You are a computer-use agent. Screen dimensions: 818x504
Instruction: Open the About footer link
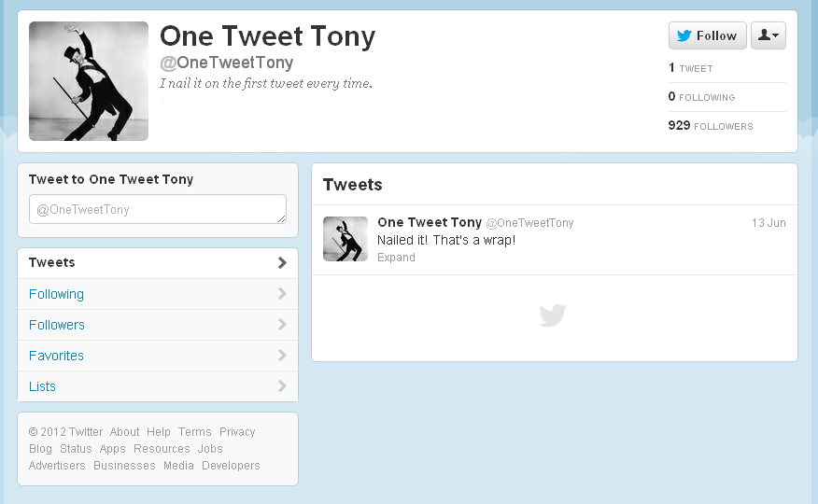tap(125, 432)
